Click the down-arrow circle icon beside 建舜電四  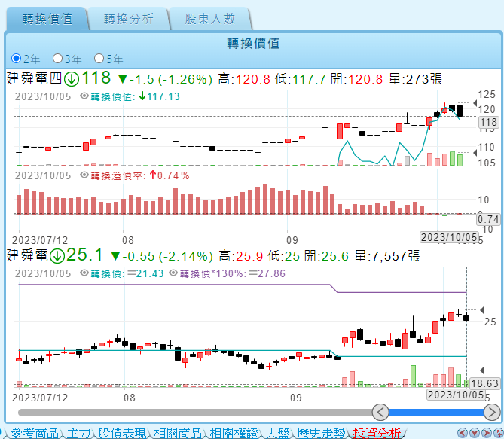tap(72, 78)
